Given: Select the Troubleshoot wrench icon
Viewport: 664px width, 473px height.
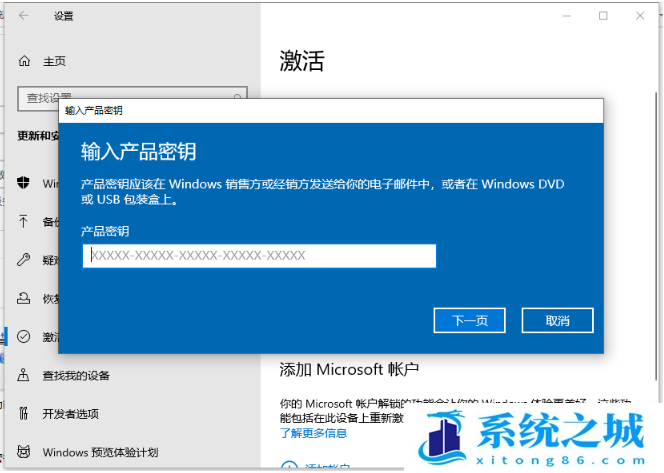Looking at the screenshot, I should [23, 260].
